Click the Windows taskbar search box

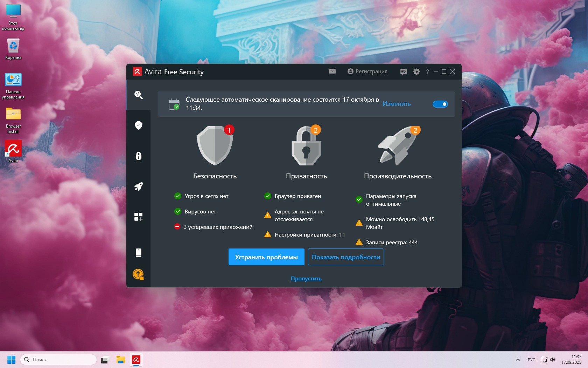[58, 360]
